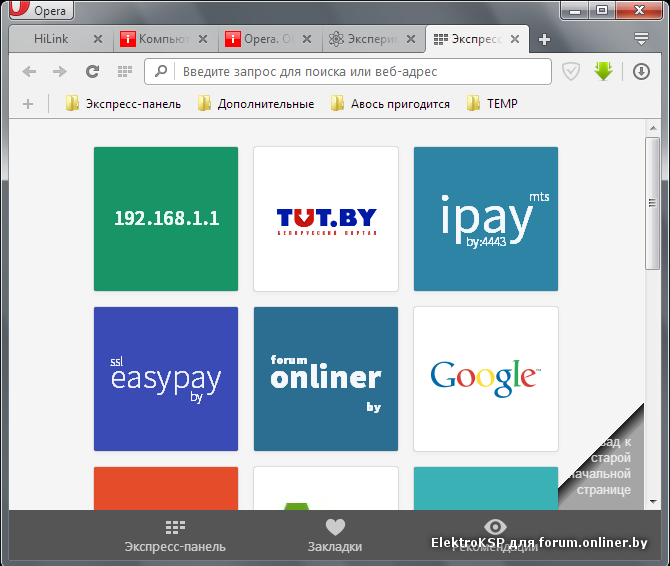This screenshot has height=566, width=670.
Task: Close the Экспери tab
Action: tap(411, 39)
